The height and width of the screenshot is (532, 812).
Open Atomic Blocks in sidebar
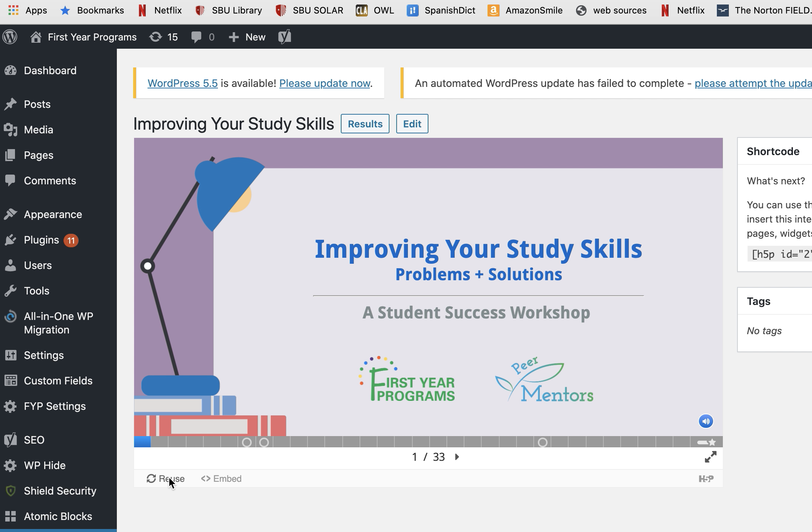pos(58,516)
